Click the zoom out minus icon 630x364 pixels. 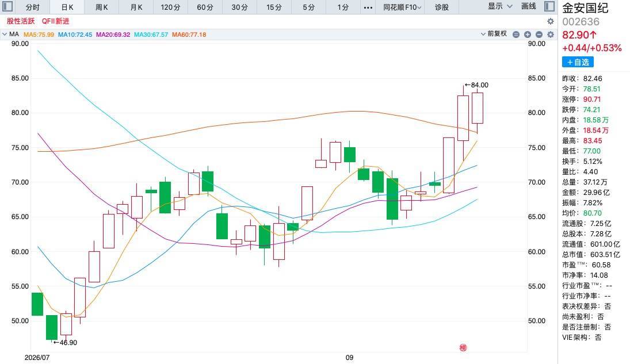click(x=539, y=35)
